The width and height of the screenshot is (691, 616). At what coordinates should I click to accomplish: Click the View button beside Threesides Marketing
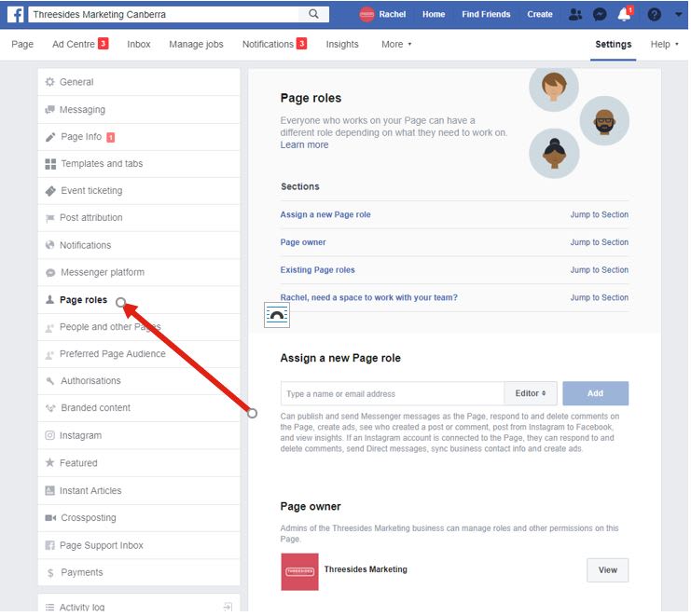click(x=610, y=572)
